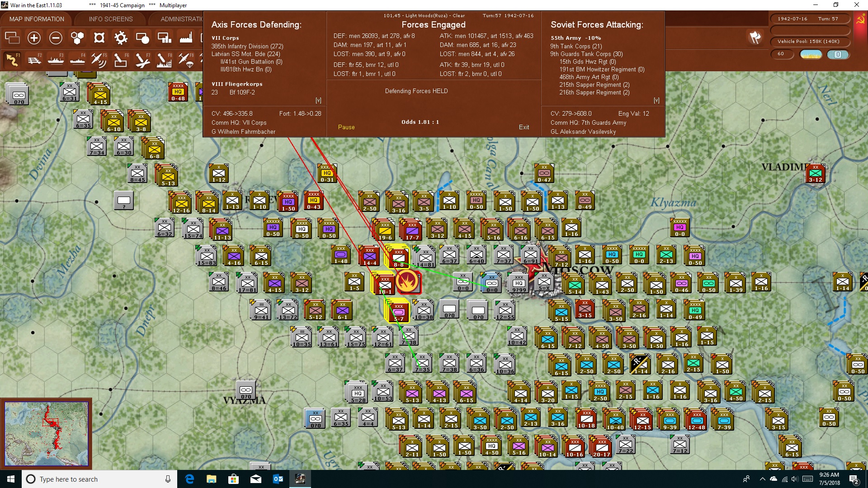Select the F1 move mode arrow
Screen dimensions: 868x488
pyautogui.click(x=12, y=60)
